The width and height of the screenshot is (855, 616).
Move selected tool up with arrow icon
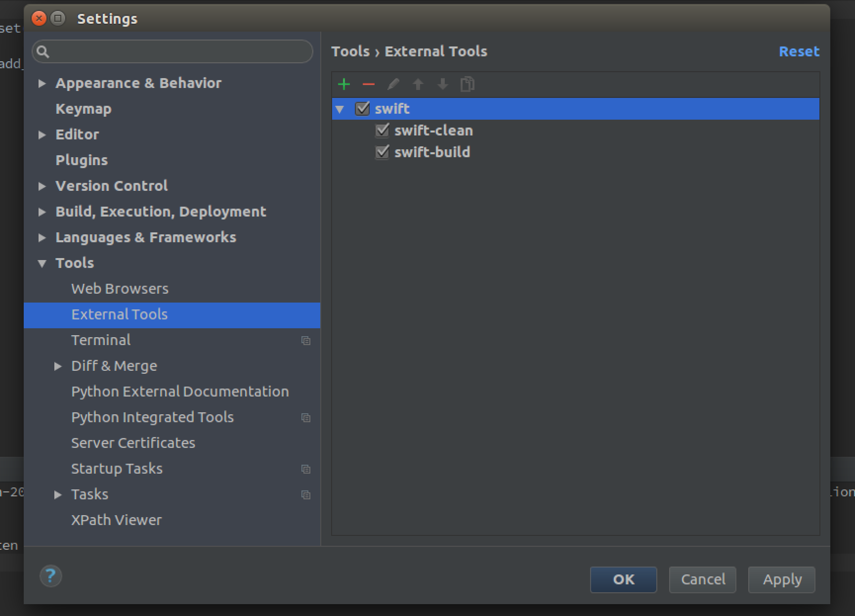pyautogui.click(x=418, y=84)
